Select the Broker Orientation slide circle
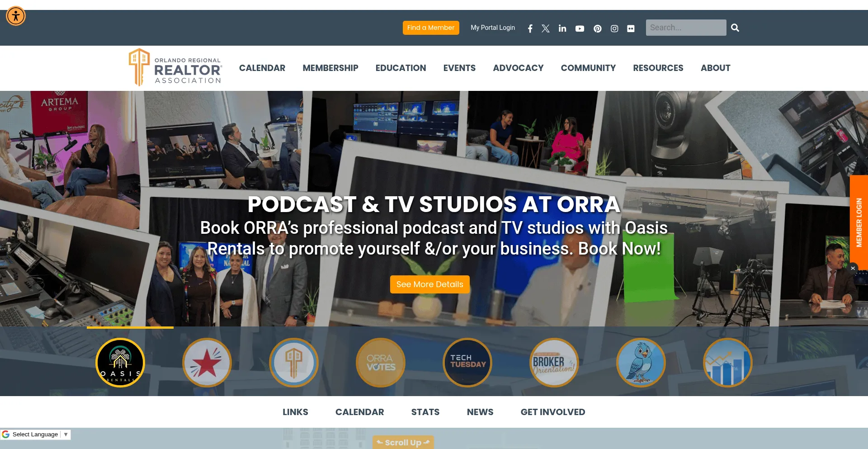868x449 pixels. tap(554, 363)
